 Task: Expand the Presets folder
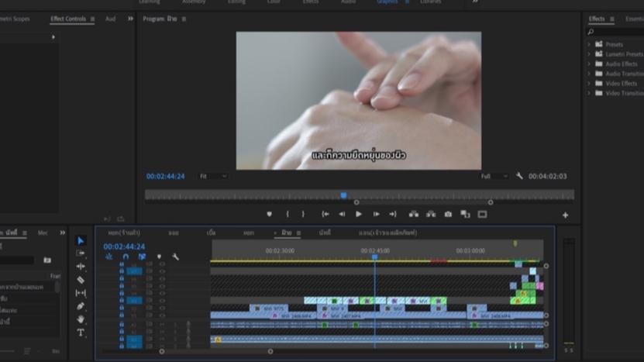point(589,44)
